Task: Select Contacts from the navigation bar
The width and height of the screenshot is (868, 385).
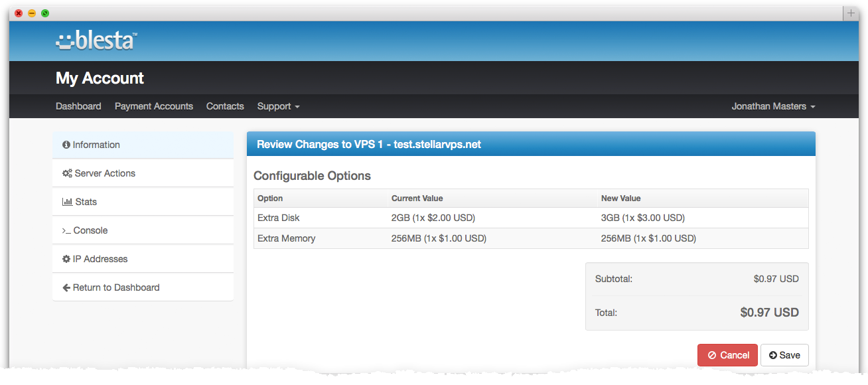Action: [225, 106]
